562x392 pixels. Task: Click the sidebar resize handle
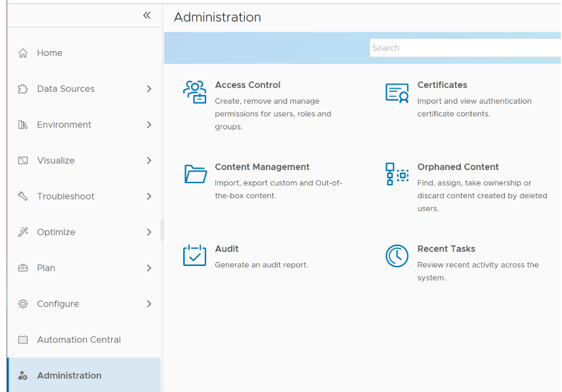[162, 230]
